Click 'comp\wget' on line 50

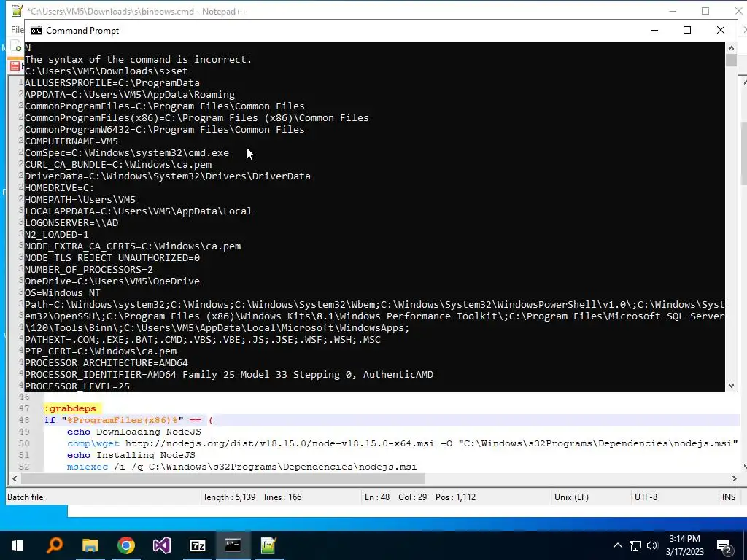pyautogui.click(x=93, y=443)
